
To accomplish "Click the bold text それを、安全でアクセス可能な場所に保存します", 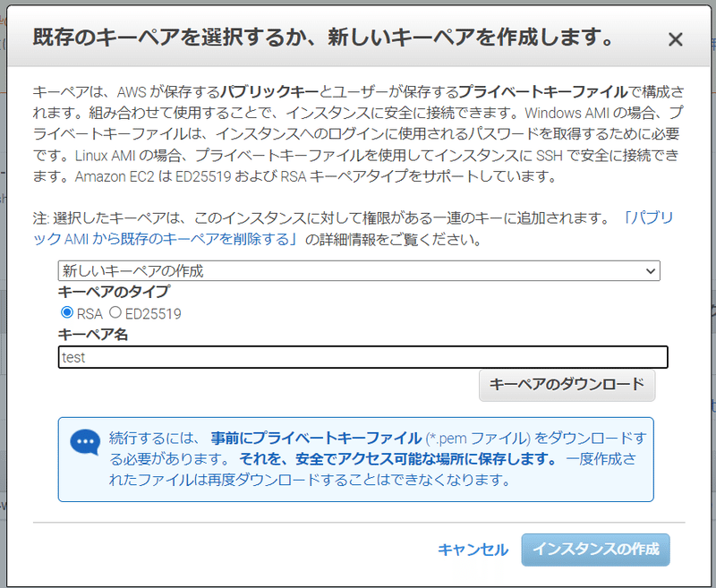I will point(396,459).
